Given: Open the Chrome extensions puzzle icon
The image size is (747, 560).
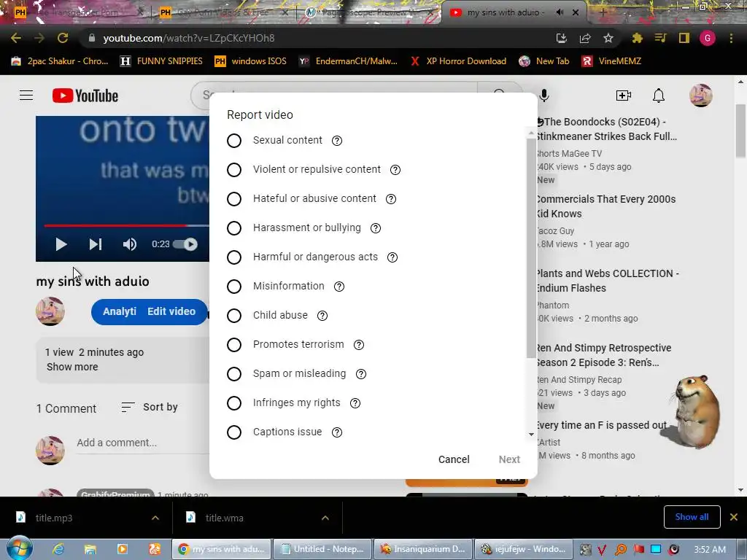Looking at the screenshot, I should tap(637, 38).
